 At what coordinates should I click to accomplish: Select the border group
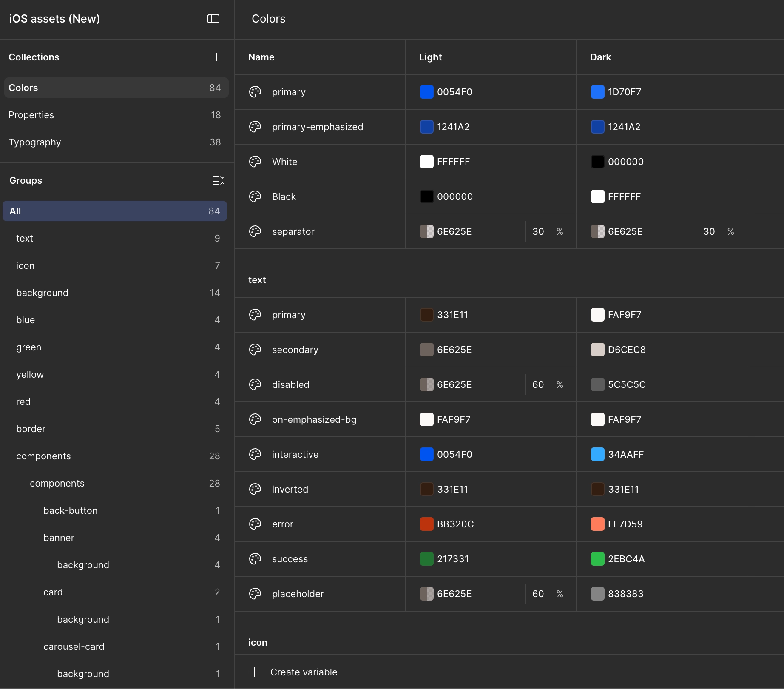point(115,429)
